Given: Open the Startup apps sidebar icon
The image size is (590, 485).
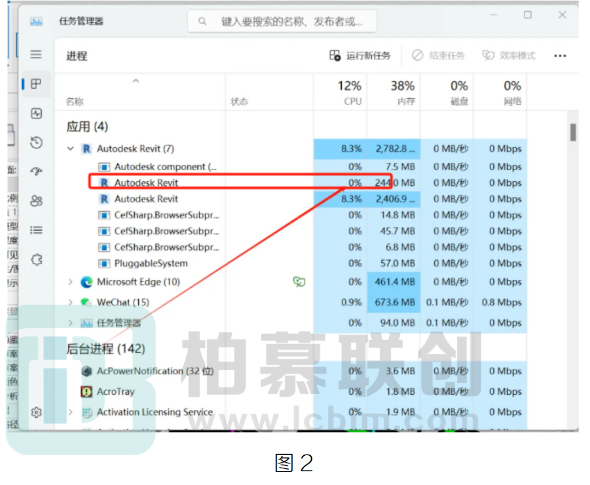Looking at the screenshot, I should 36,172.
